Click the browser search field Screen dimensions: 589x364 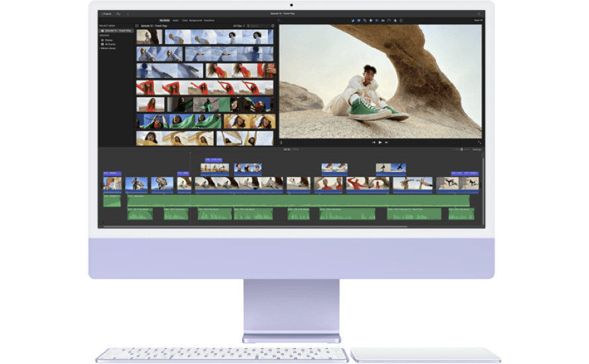pos(258,26)
